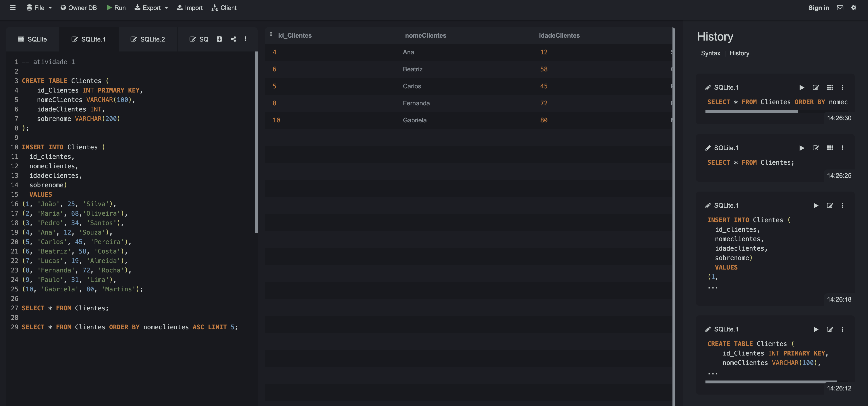Sort by nomeClientes column header
This screenshot has width=868, height=406.
point(426,35)
